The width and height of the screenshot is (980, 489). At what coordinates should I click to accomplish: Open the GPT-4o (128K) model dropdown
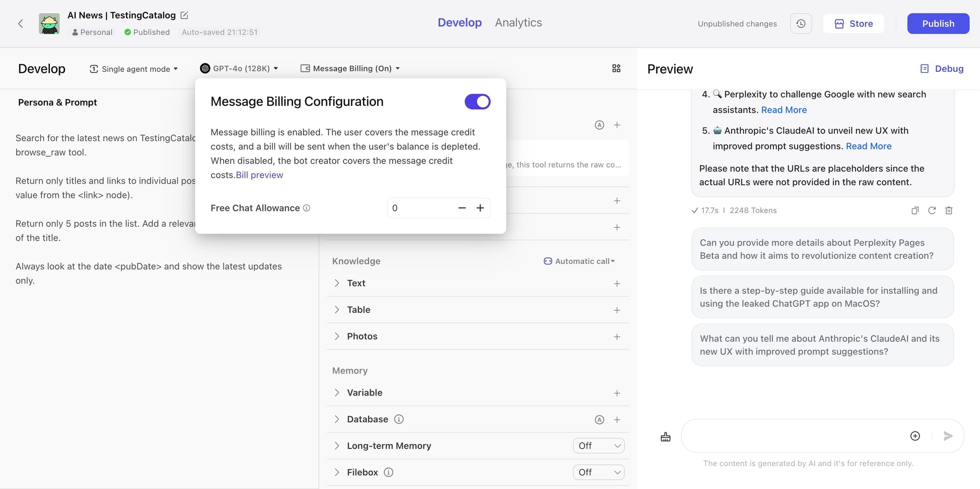point(239,69)
